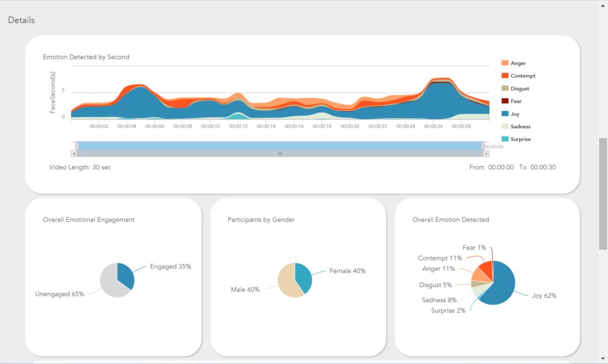Screen dimensions: 608x364
Task: Toggle the Contempt legend swatch
Action: (x=505, y=75)
